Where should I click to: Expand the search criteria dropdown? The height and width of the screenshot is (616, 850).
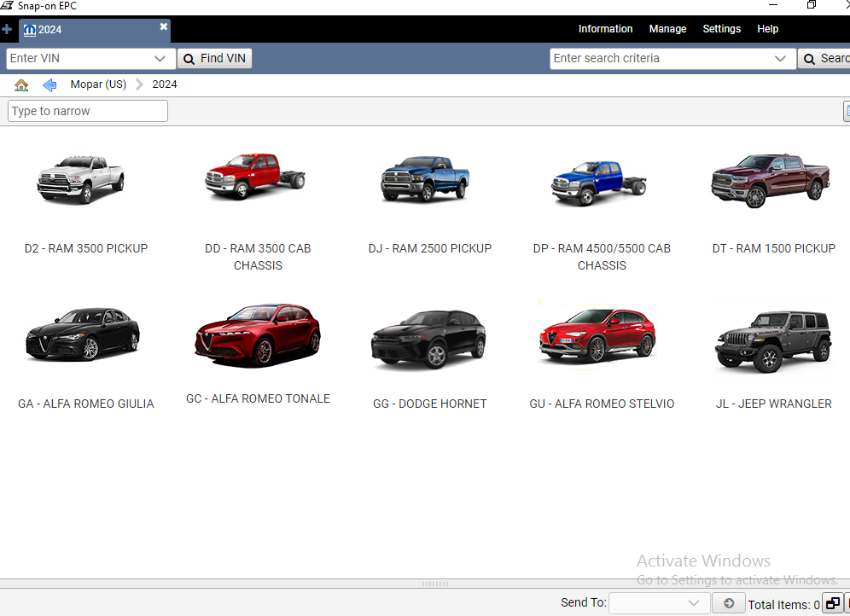(779, 58)
